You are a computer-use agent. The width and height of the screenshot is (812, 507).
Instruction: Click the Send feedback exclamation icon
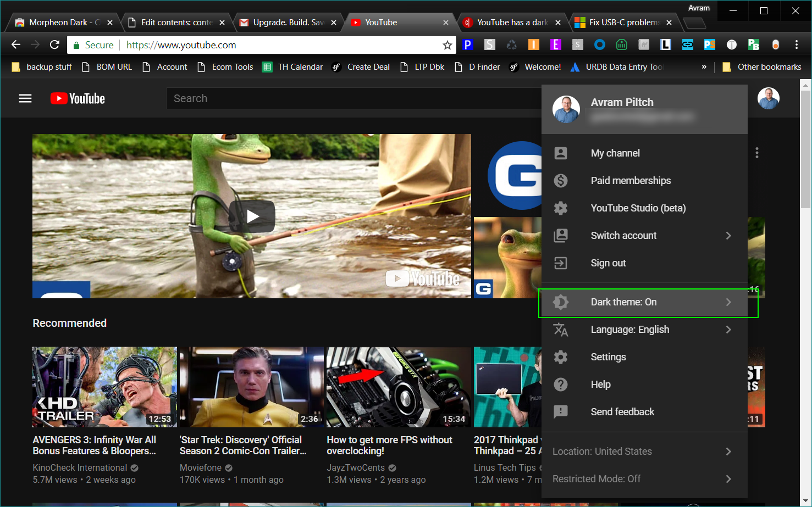pyautogui.click(x=561, y=412)
